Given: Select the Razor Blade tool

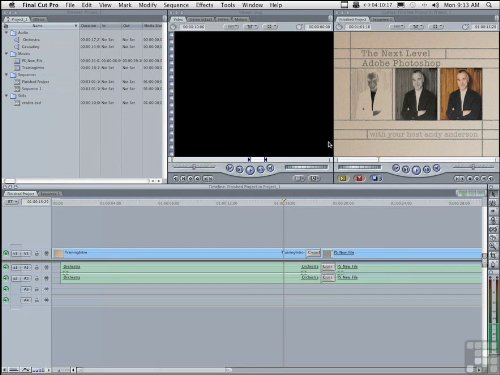Looking at the screenshot, I should coord(493,238).
